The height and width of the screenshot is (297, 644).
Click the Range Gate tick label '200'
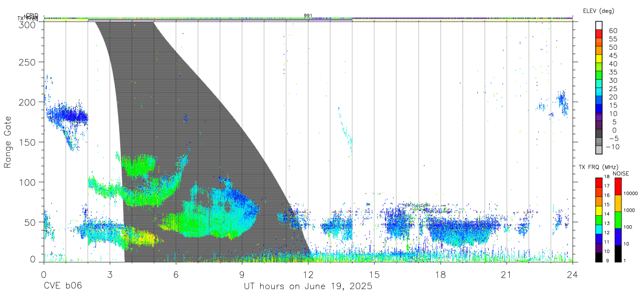tap(28, 102)
